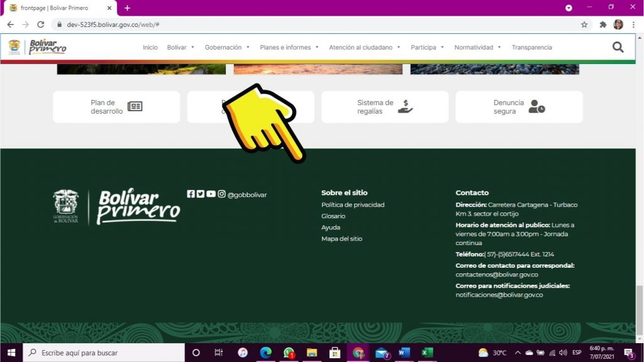Open a new browser tab

click(x=127, y=8)
